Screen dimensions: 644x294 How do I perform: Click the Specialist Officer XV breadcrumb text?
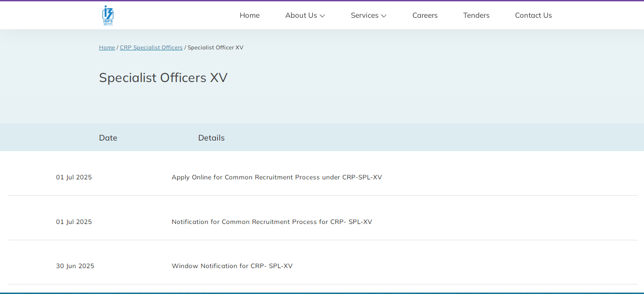tap(215, 47)
